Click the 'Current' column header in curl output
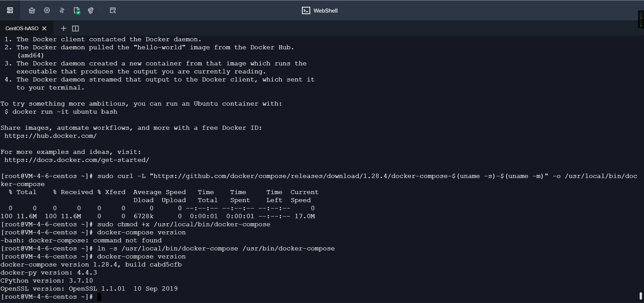Image resolution: width=644 pixels, height=303 pixels. 305,192
